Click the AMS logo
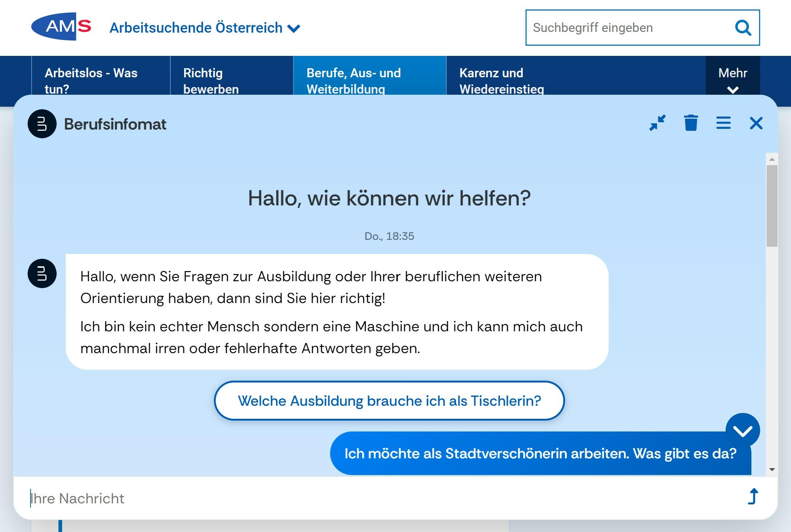 pos(61,26)
